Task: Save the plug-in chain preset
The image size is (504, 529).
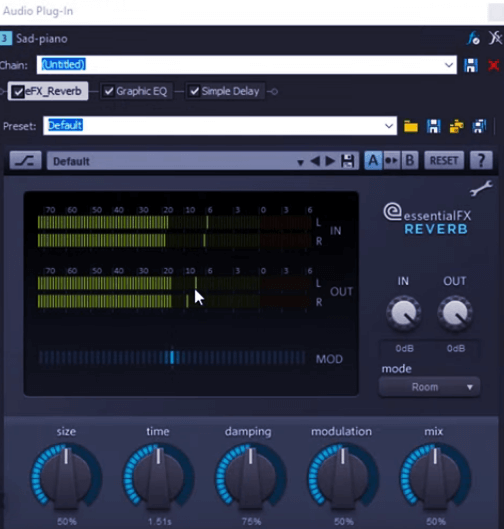Action: [x=471, y=65]
